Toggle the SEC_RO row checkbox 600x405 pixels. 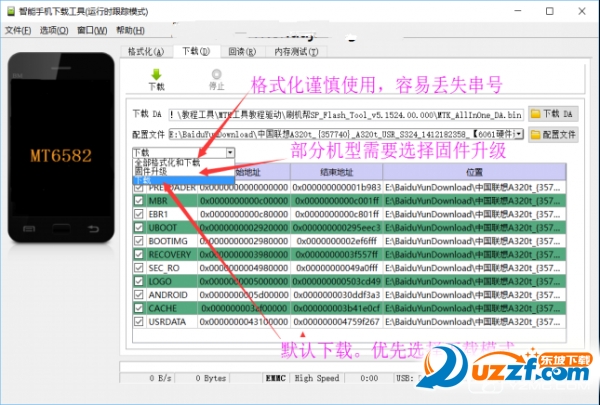(x=139, y=268)
